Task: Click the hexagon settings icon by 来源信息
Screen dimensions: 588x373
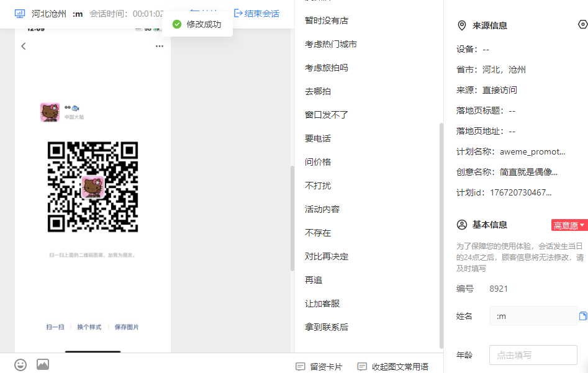Action: coord(583,24)
